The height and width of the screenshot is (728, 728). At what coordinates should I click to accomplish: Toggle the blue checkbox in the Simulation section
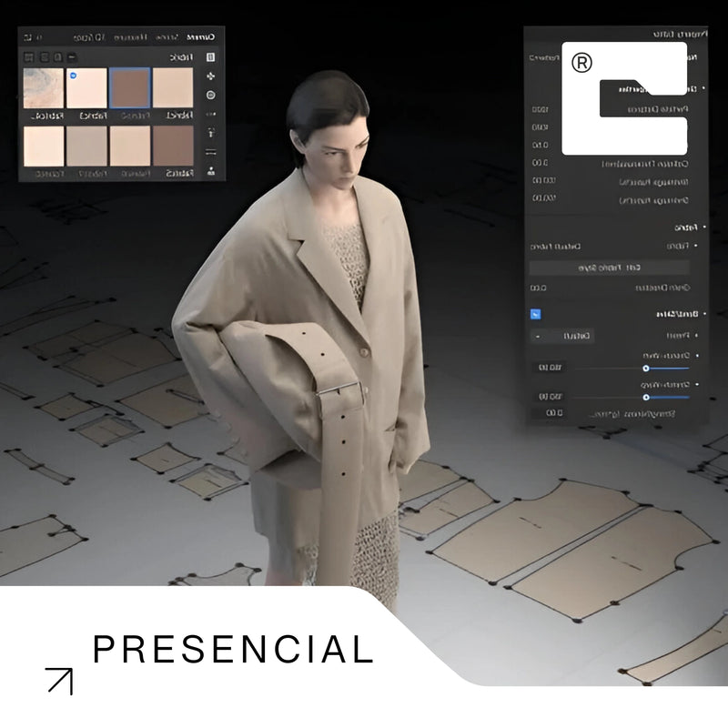(x=535, y=314)
